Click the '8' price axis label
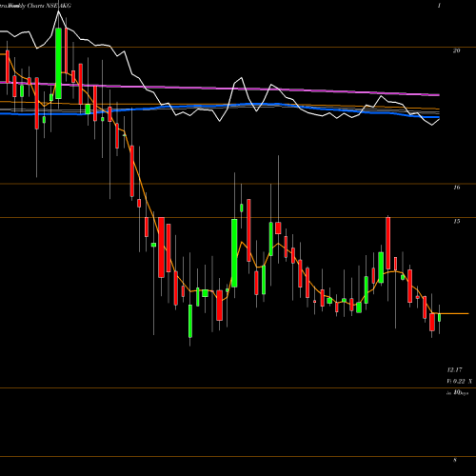Screen dimensions: 476x476 point(455,460)
